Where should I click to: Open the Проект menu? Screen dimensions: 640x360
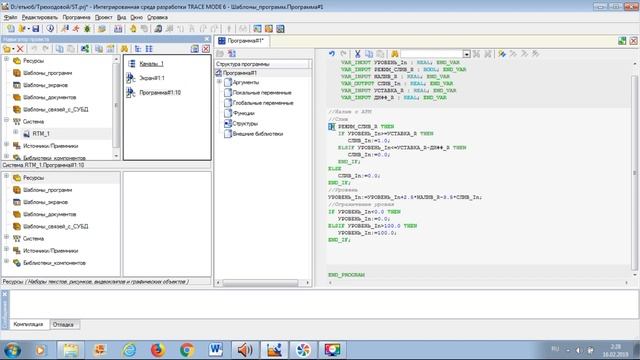point(103,18)
